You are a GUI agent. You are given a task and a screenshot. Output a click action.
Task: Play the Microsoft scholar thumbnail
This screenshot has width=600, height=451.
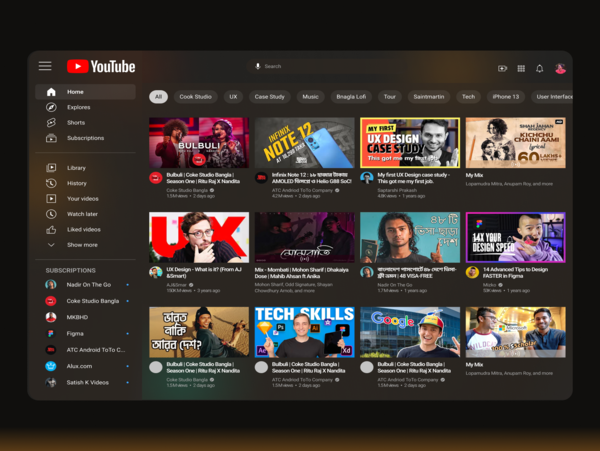point(515,332)
